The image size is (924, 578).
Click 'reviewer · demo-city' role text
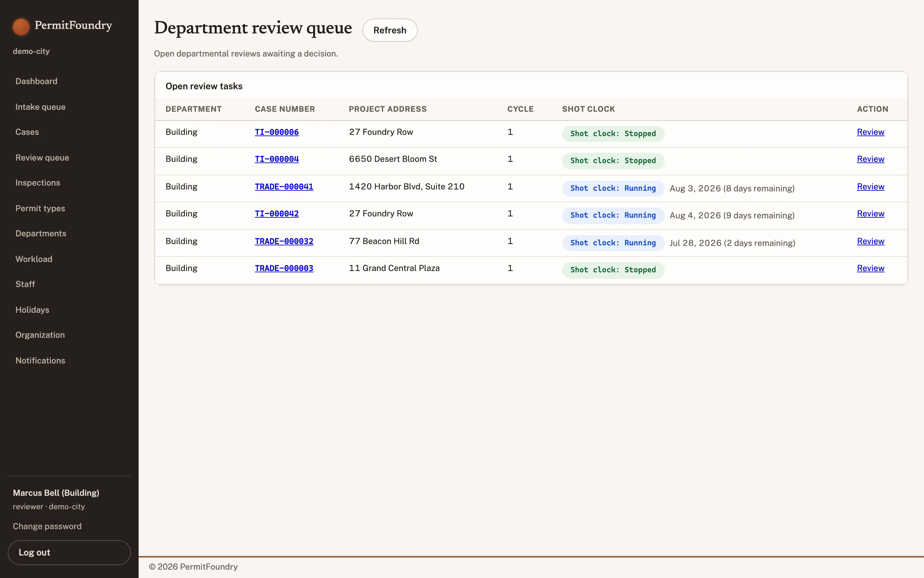tap(49, 507)
